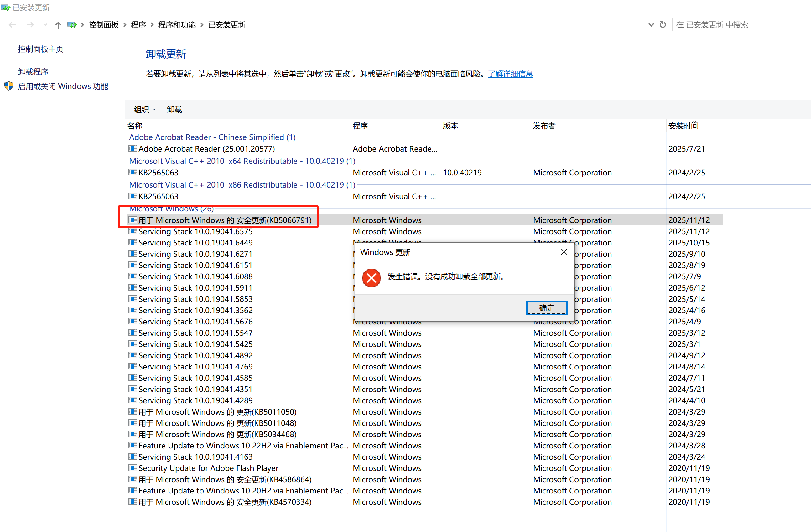The image size is (811, 532).
Task: Click 卸载 in the toolbar
Action: (174, 109)
